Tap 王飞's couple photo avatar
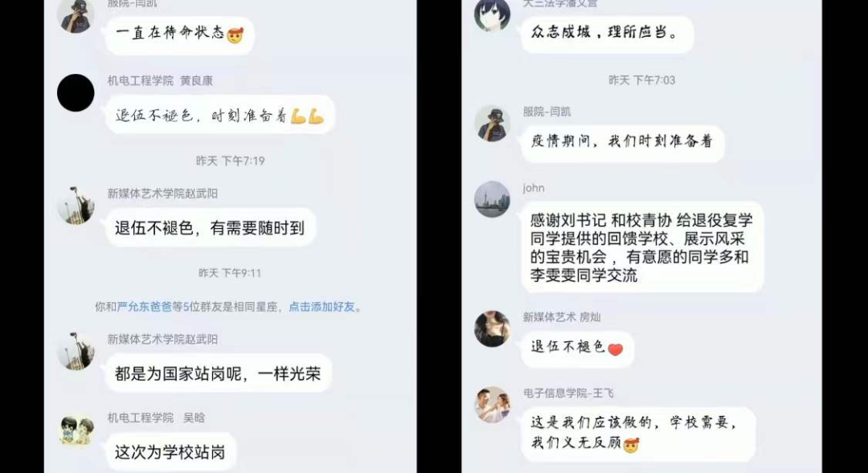Image resolution: width=868 pixels, height=473 pixels. tap(492, 405)
